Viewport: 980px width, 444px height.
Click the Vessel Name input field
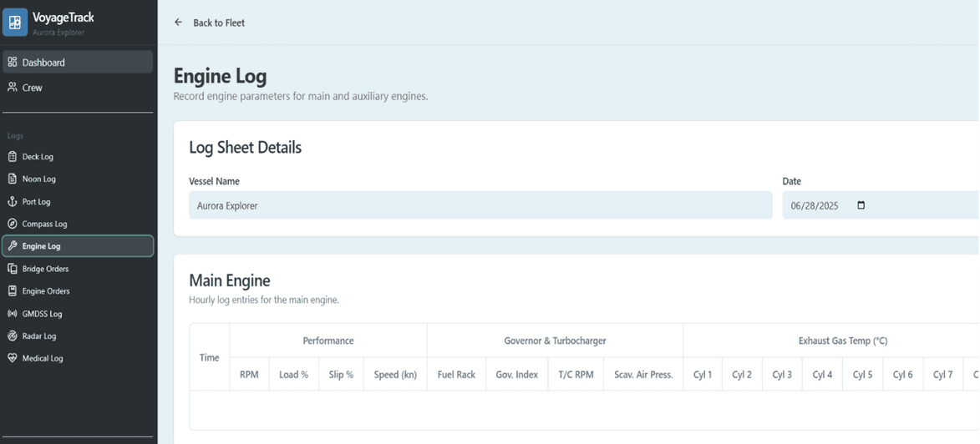click(x=480, y=205)
